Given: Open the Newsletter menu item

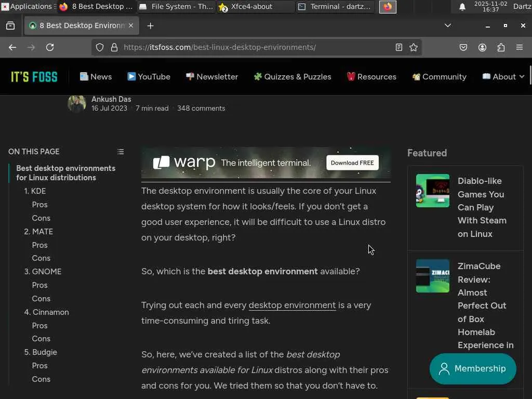Looking at the screenshot, I should 212,77.
